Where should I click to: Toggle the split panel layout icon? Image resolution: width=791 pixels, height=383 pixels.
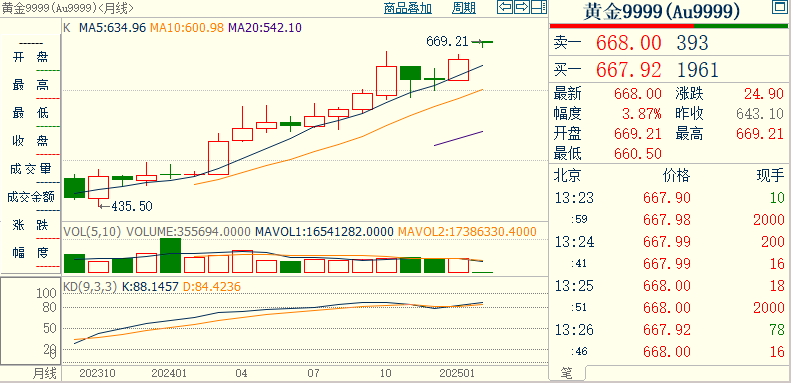[x=539, y=7]
